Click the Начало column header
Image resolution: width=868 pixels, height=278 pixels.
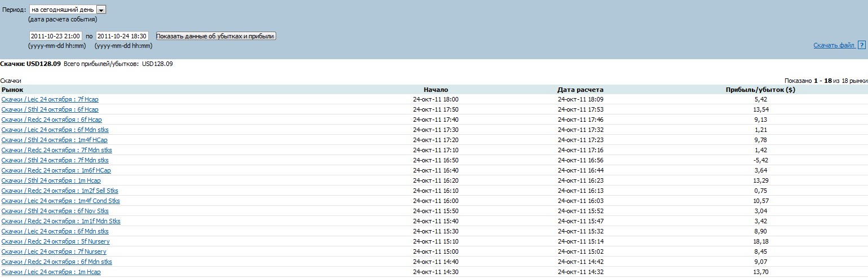pos(436,90)
